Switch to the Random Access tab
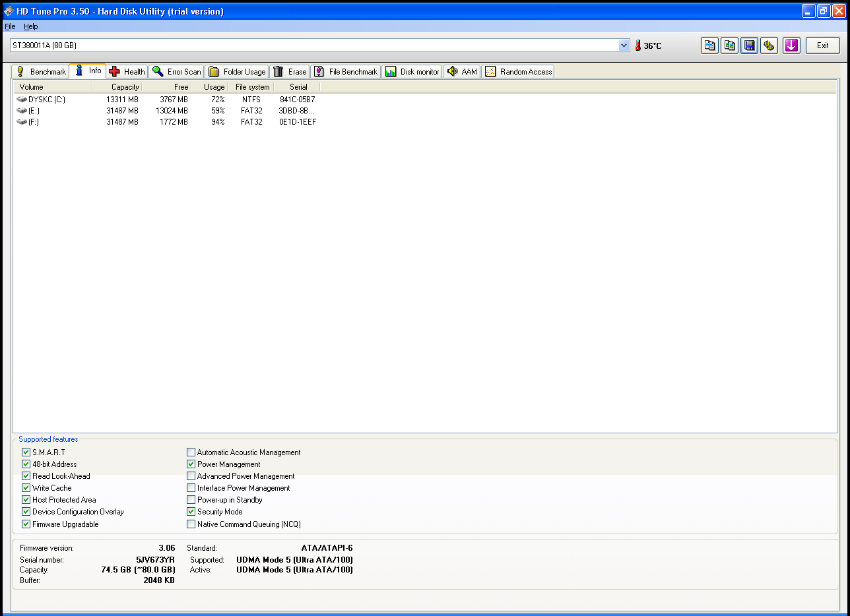The image size is (850, 616). (518, 71)
